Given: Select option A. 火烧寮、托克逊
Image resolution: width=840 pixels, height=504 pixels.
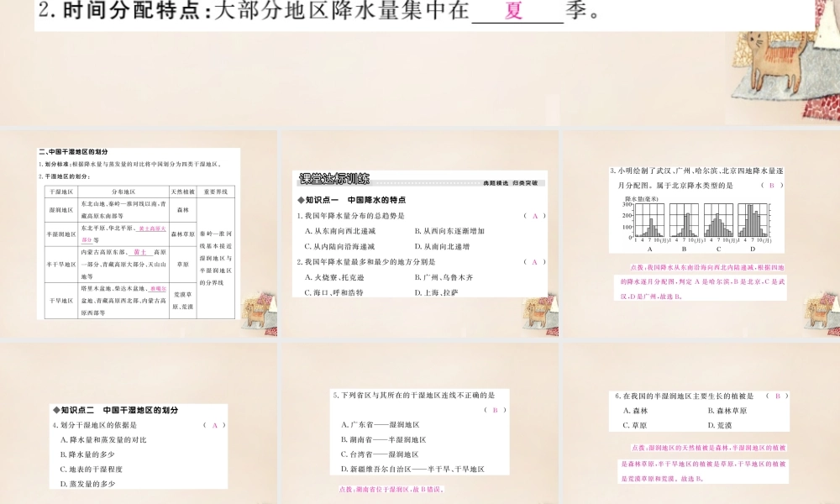Looking at the screenshot, I should tap(334, 277).
